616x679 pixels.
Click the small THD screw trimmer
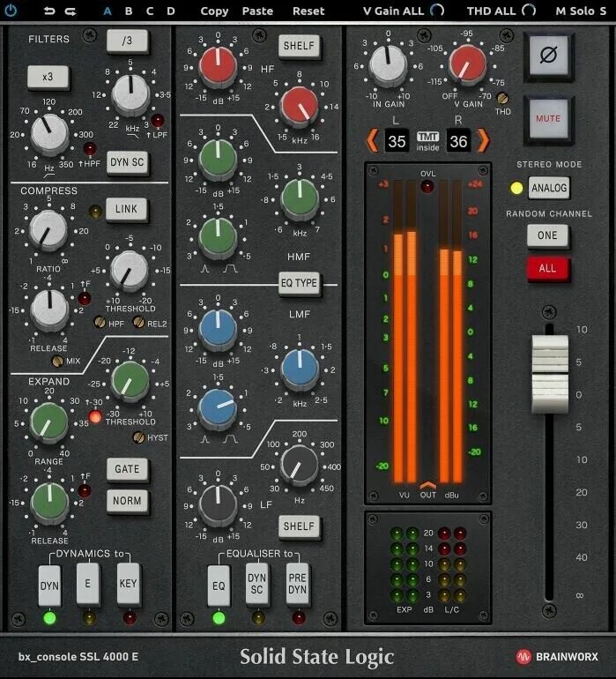[x=502, y=99]
